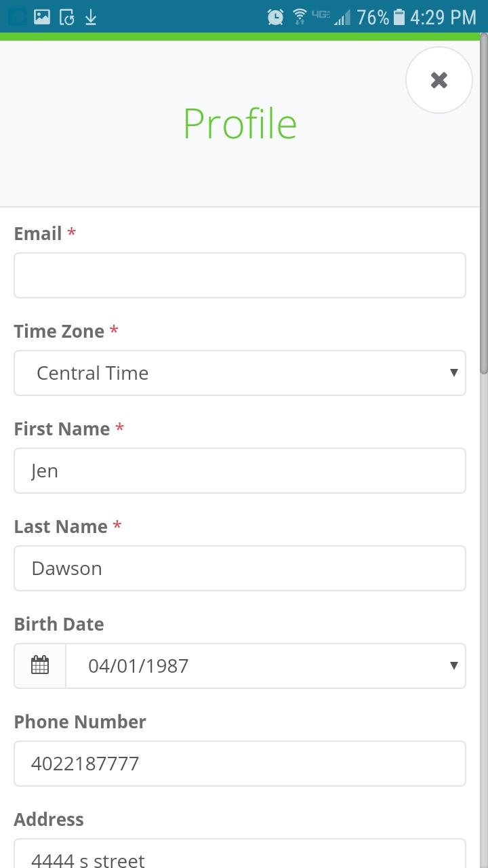The width and height of the screenshot is (488, 868).
Task: Tap the cellular signal bars icon
Action: tap(342, 17)
